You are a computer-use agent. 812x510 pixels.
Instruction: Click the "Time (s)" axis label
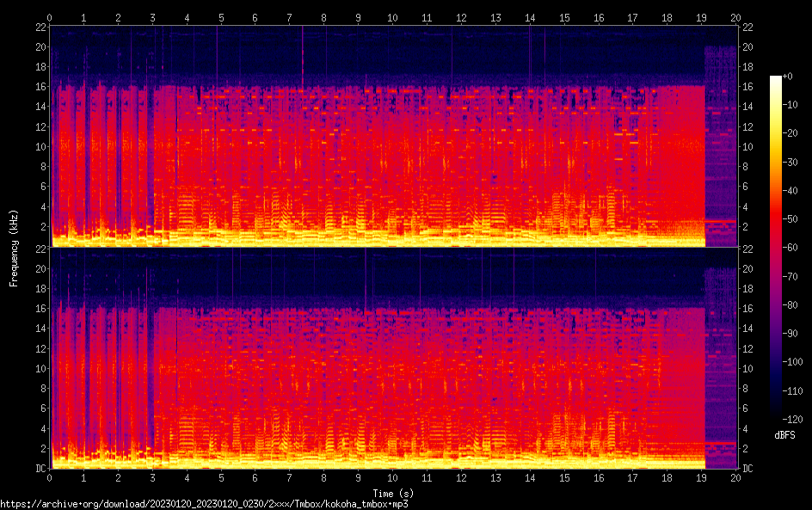click(393, 493)
